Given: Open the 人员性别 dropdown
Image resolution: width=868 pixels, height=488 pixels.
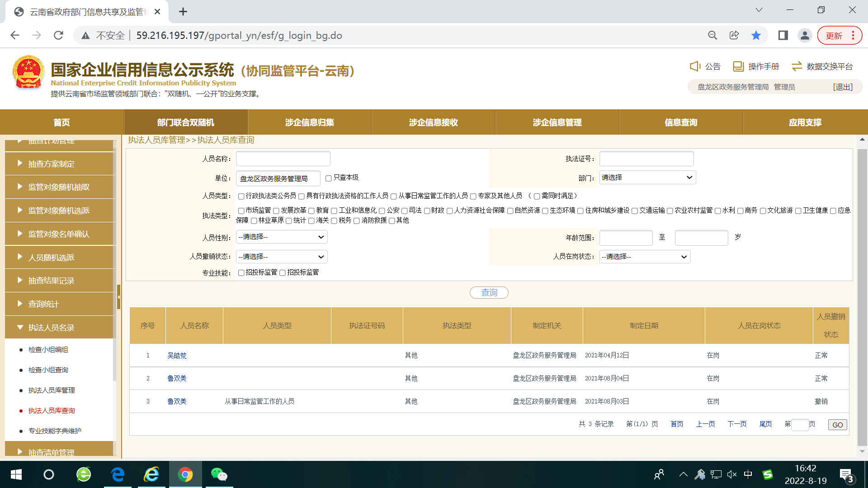Looking at the screenshot, I should click(x=282, y=237).
